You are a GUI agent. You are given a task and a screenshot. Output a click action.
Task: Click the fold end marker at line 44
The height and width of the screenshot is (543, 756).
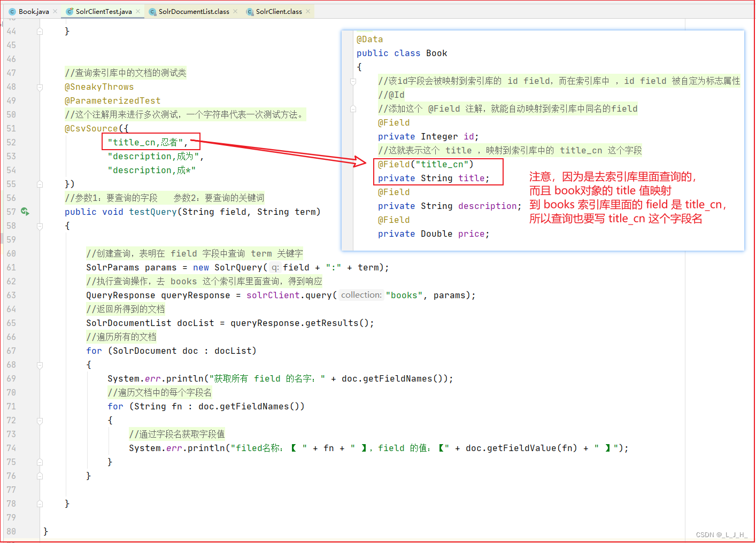tap(40, 31)
